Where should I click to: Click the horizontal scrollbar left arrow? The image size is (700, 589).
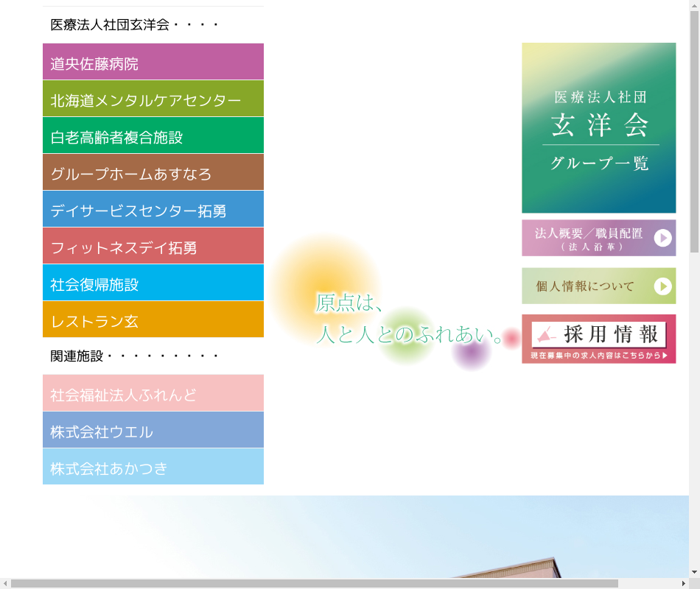coord(5,583)
